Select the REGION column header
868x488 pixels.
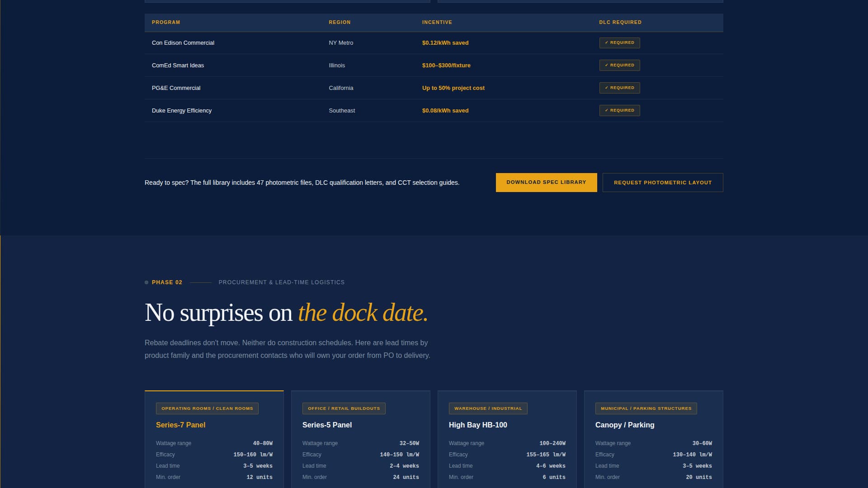point(340,22)
